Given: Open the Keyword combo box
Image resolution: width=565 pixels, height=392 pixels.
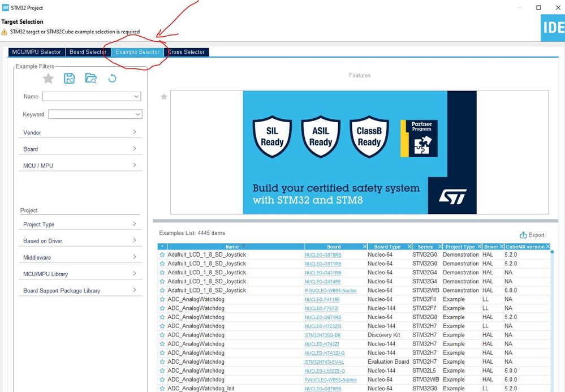Looking at the screenshot, I should 137,114.
